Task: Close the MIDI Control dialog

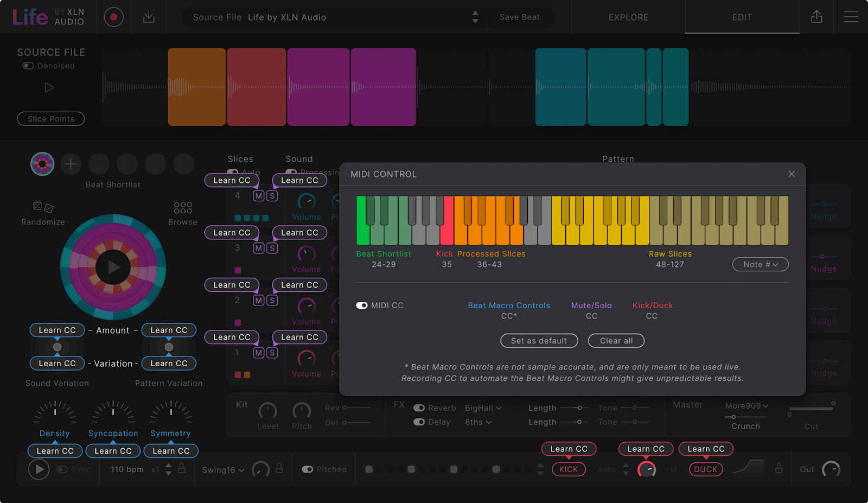Action: 792,174
